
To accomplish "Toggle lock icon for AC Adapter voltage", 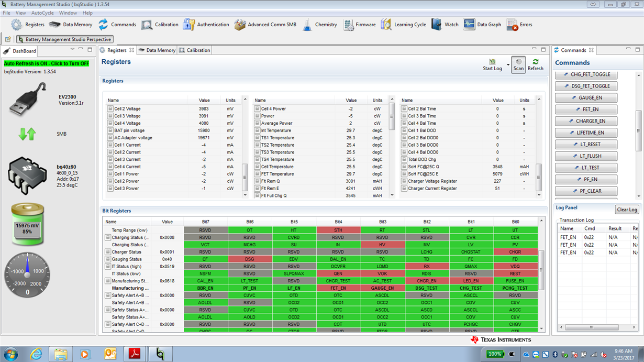I will [110, 138].
